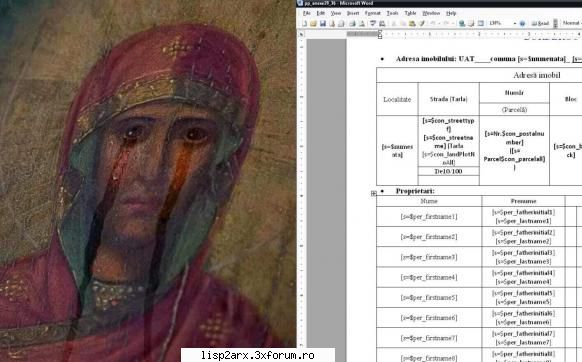The height and width of the screenshot is (362, 582).
Task: Click the Undo arrow icon
Action: pyautogui.click(x=433, y=23)
